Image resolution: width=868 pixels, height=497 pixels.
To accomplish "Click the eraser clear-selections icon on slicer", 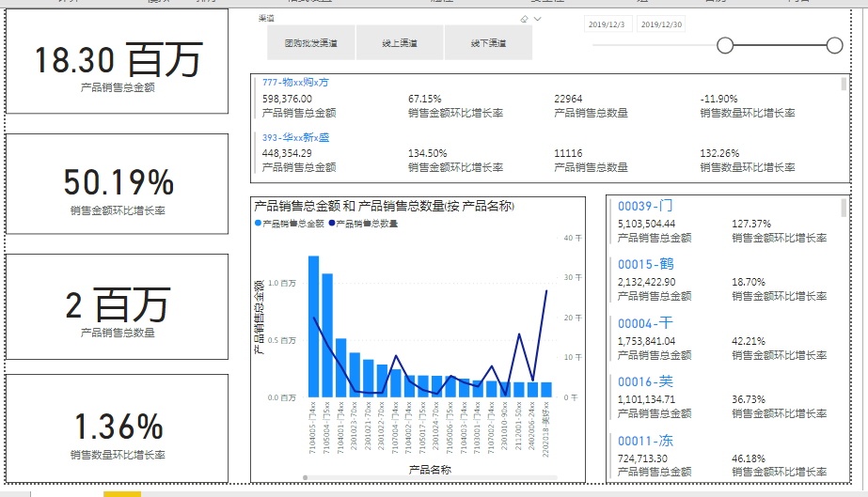I will pyautogui.click(x=524, y=19).
